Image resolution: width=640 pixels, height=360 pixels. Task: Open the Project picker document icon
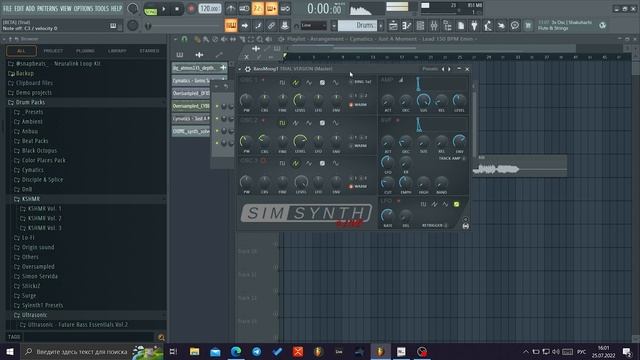click(x=461, y=26)
